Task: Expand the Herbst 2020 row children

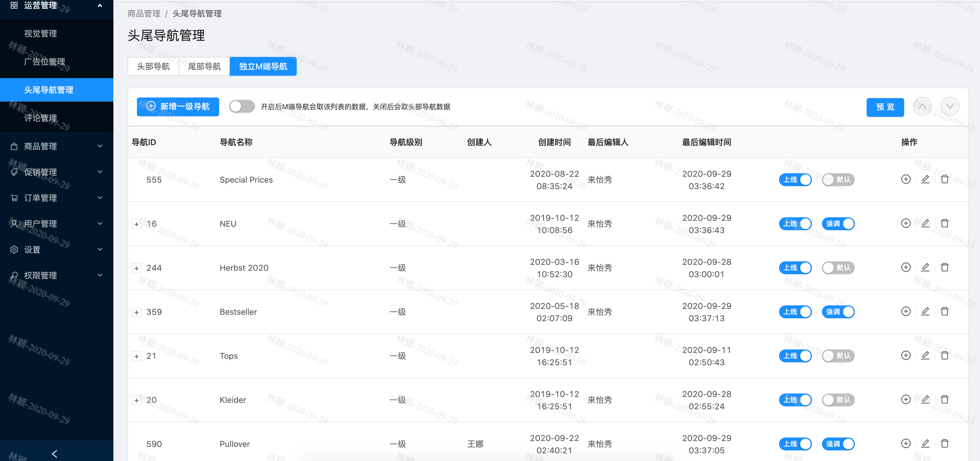Action: click(x=137, y=268)
